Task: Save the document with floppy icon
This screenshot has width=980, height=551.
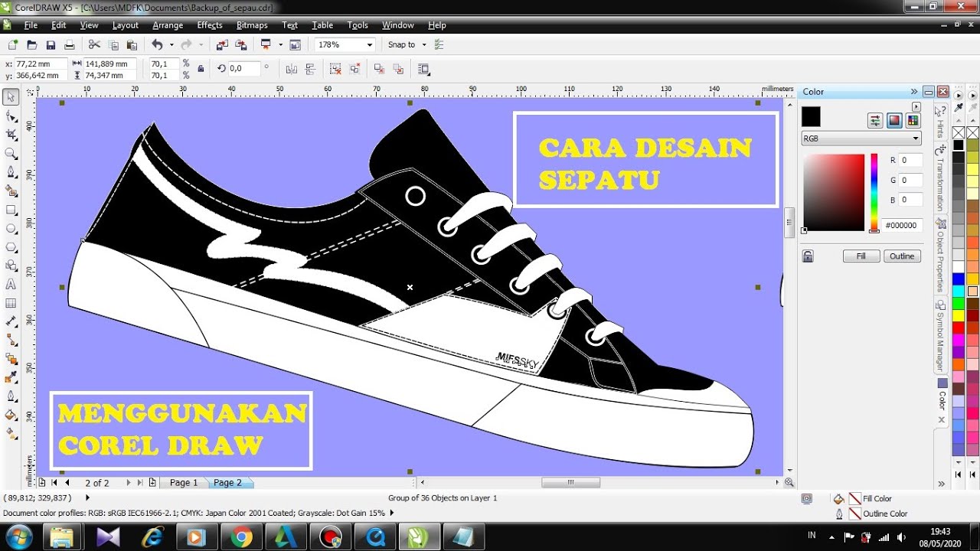Action: 51,45
